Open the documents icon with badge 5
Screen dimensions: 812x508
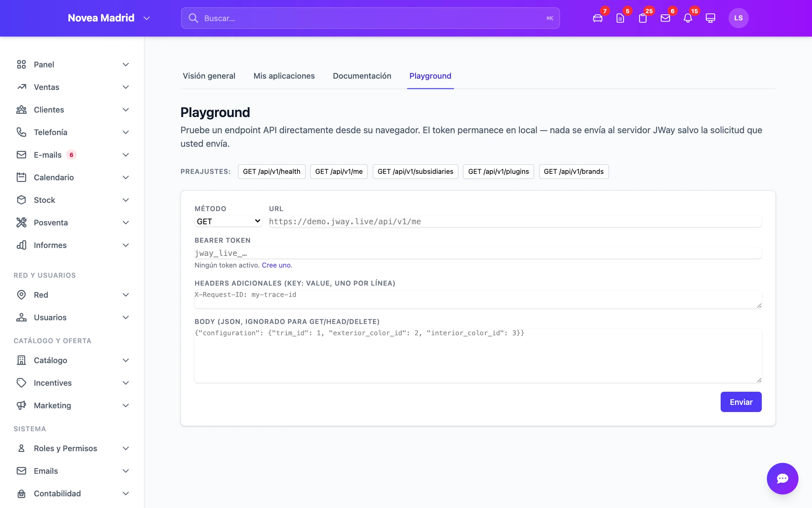pos(620,18)
